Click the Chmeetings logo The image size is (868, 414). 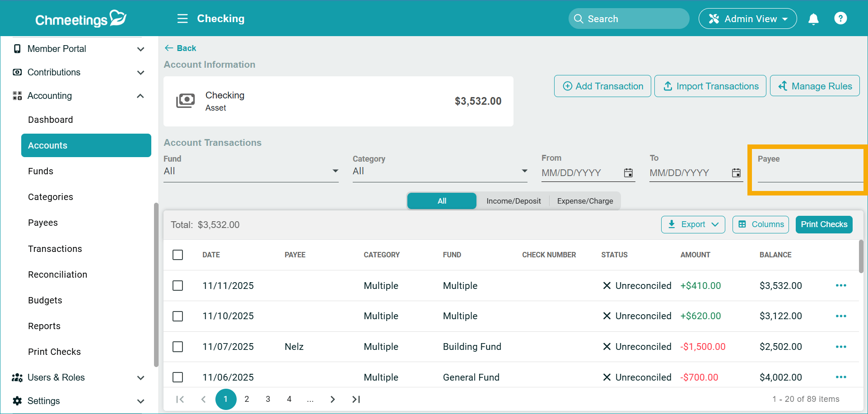click(x=81, y=19)
